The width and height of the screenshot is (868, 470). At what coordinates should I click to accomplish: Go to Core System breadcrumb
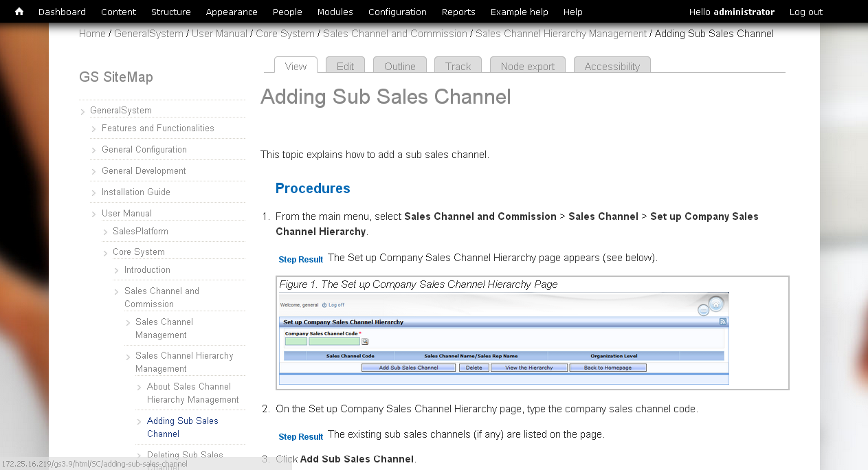285,34
